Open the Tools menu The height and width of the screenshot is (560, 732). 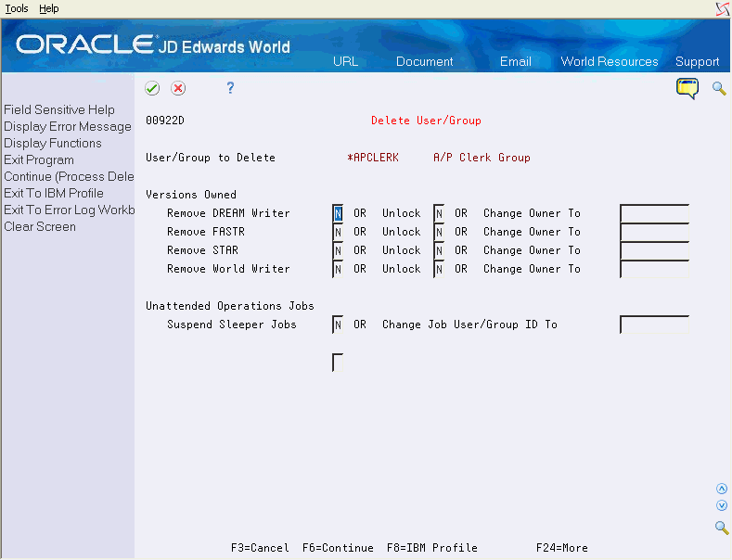[17, 8]
